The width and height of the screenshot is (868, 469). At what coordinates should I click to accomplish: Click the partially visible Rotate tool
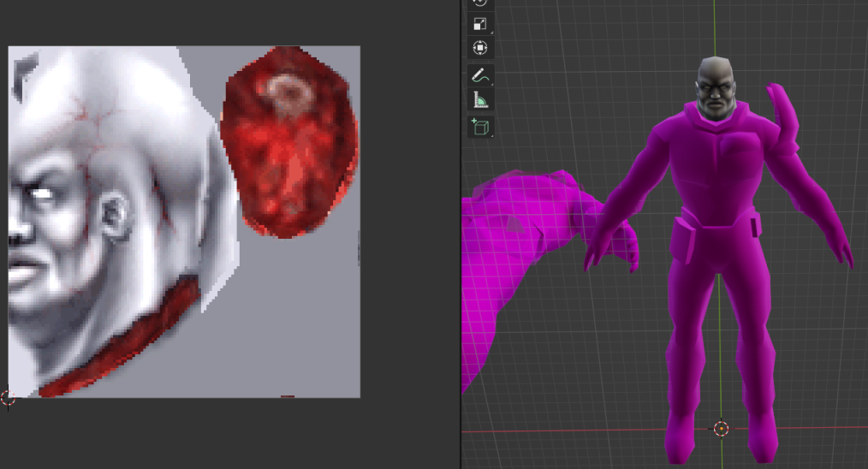[480, 3]
